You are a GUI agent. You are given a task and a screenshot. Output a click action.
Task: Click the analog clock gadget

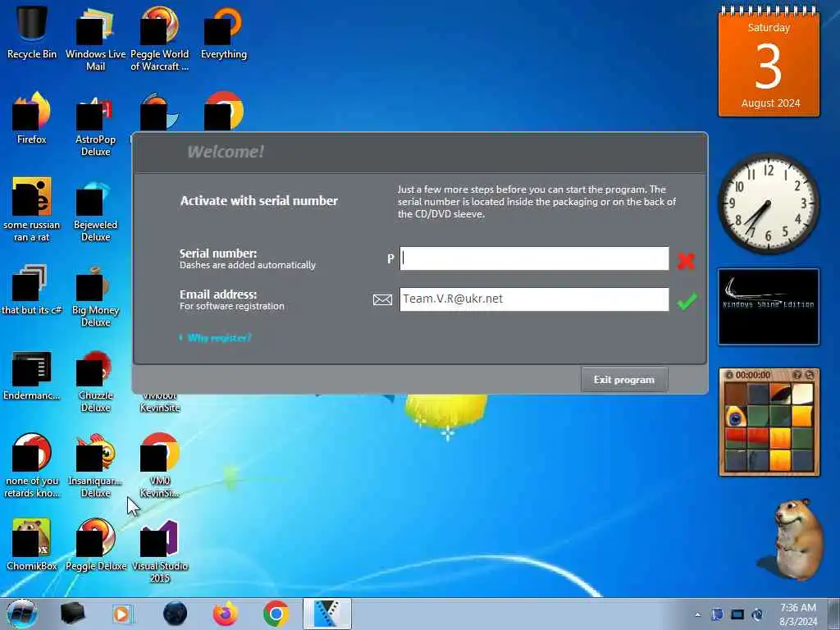click(x=769, y=203)
